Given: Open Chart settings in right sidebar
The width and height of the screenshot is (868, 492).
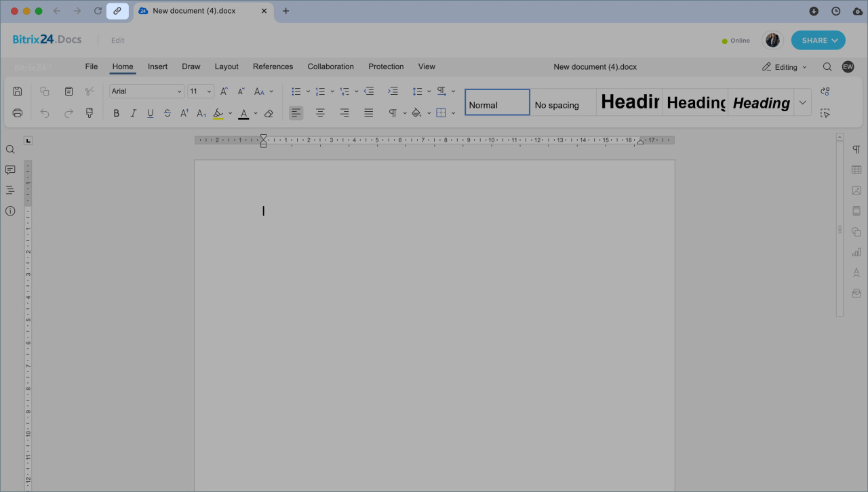Looking at the screenshot, I should 856,252.
